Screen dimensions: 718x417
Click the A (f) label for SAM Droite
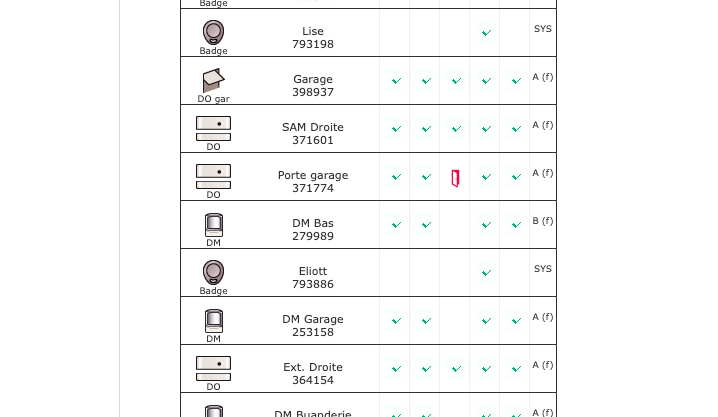click(x=542, y=125)
